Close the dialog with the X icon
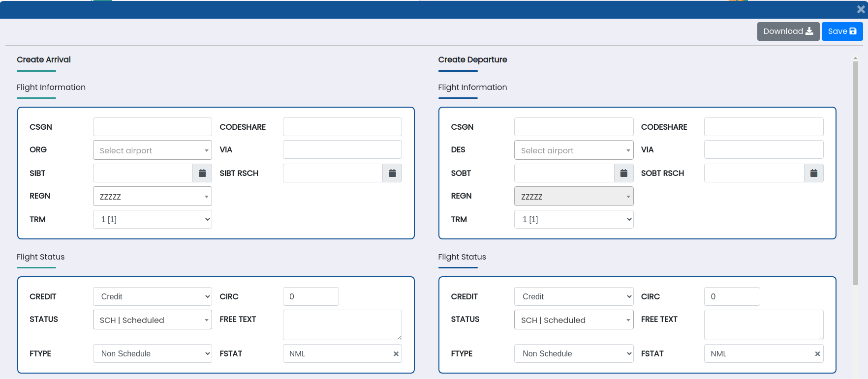This screenshot has height=379, width=868. tap(861, 9)
